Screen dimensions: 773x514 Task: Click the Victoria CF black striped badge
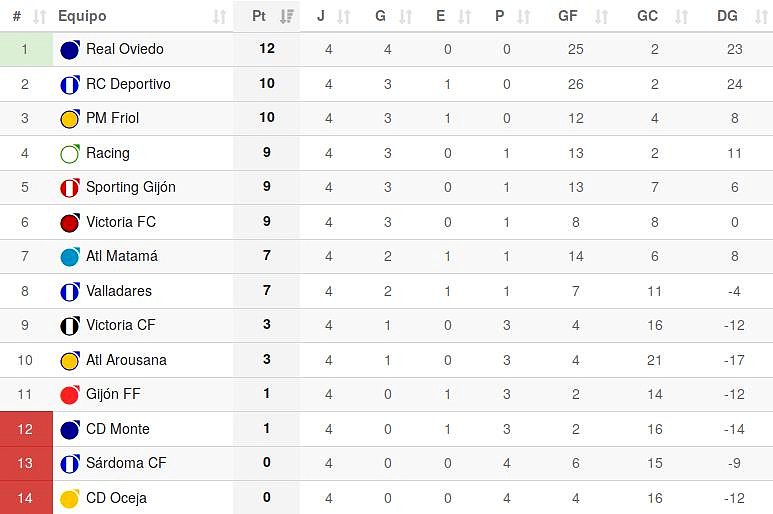70,326
